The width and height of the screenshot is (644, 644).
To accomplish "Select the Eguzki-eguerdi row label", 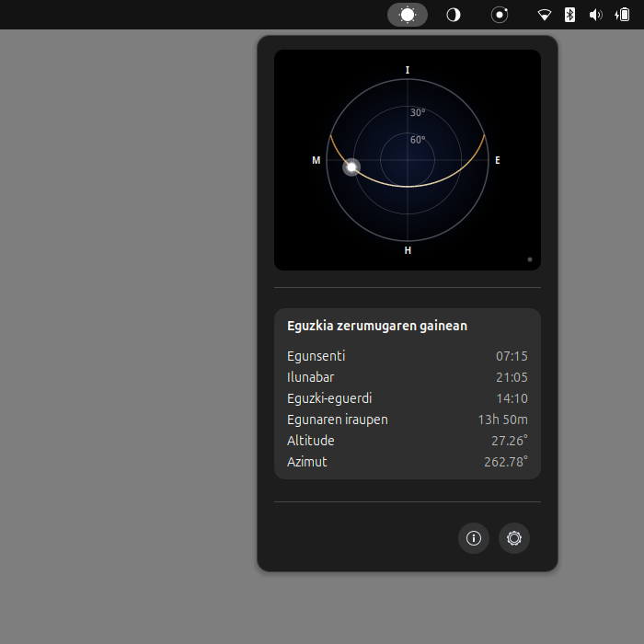I will (329, 398).
